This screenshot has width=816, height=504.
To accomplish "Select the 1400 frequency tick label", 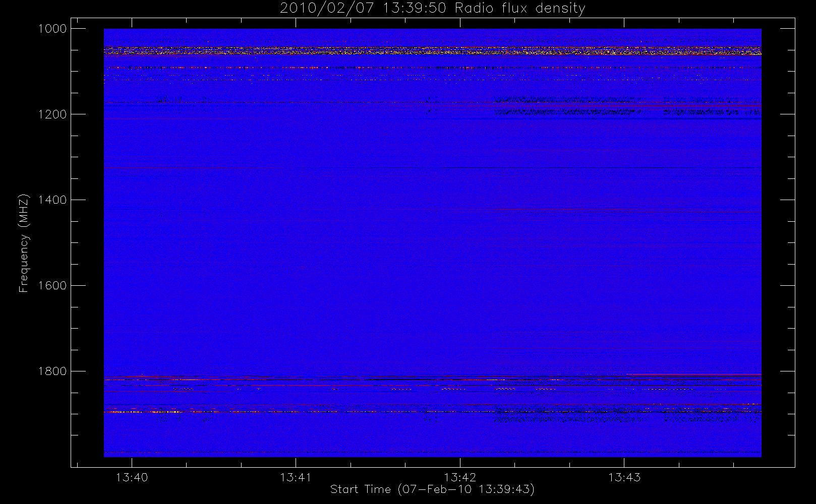I will tap(52, 200).
